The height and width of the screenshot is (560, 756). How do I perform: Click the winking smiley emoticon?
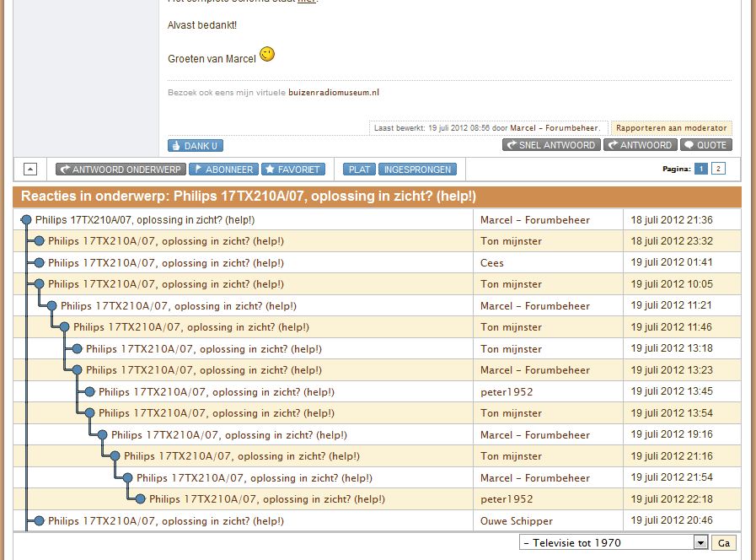(x=267, y=54)
